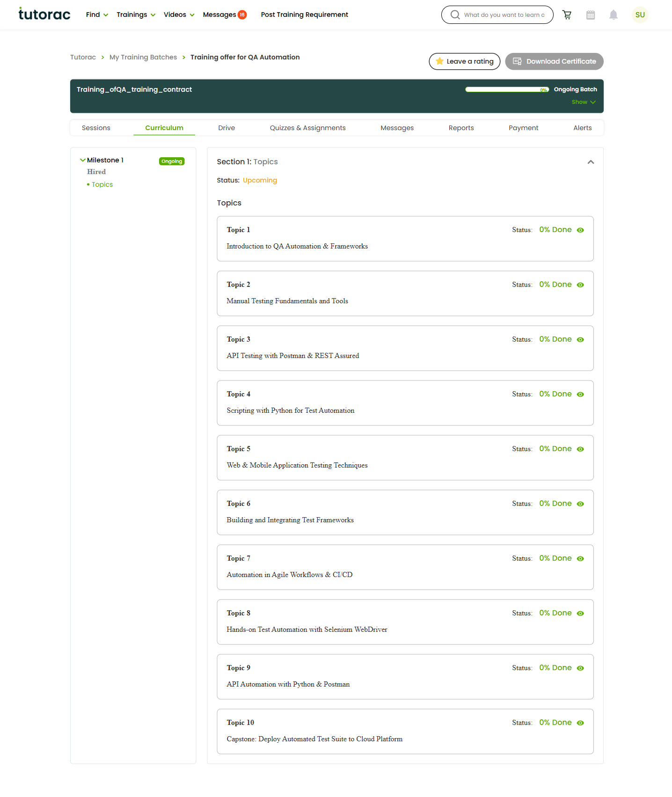Click 'Ongoing Batch' label
Image resolution: width=672 pixels, height=797 pixels.
(x=575, y=89)
